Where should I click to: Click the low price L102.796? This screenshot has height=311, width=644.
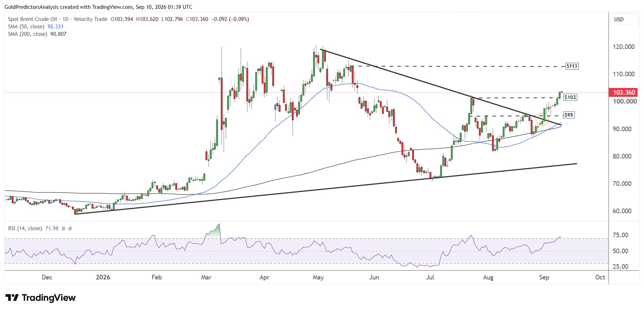pyautogui.click(x=172, y=19)
